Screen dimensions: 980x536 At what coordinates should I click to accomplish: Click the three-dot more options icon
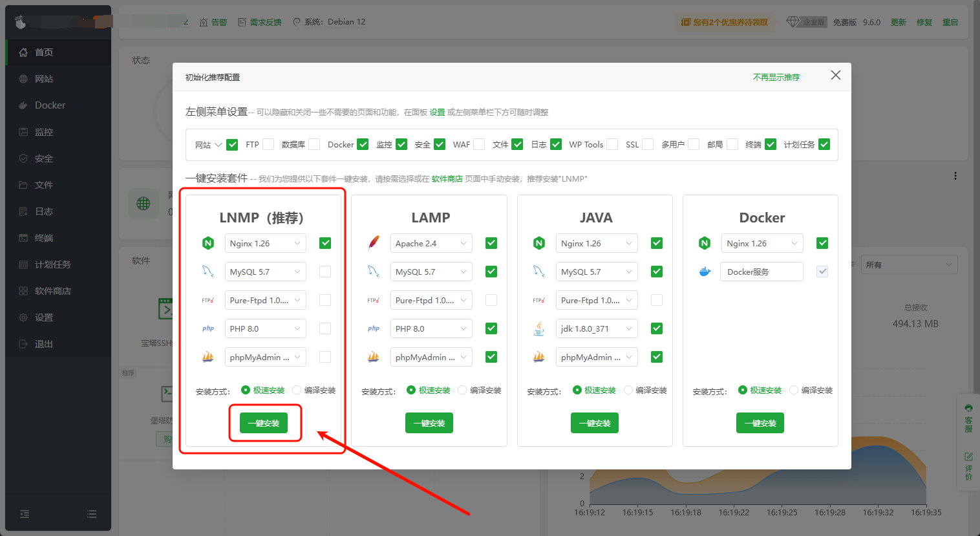pyautogui.click(x=955, y=176)
